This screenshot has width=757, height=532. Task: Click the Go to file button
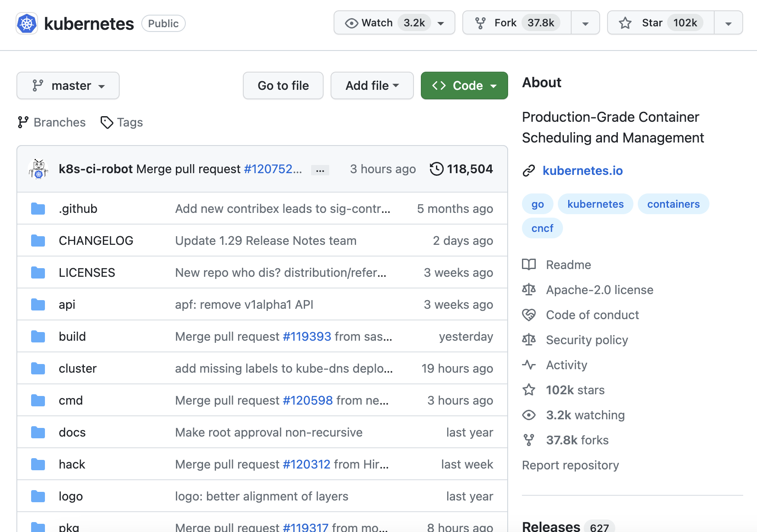coord(283,85)
